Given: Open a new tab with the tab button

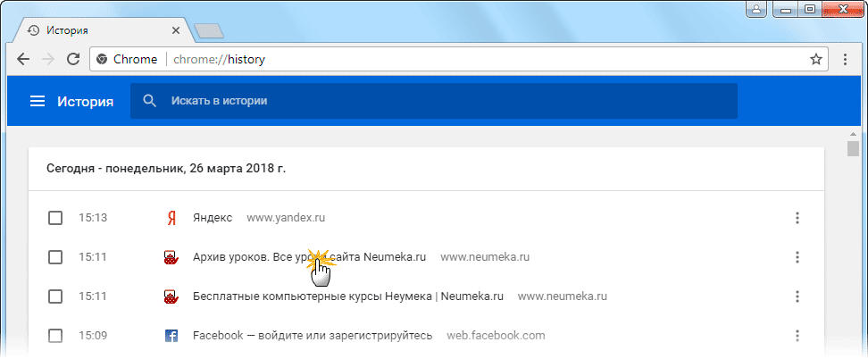Looking at the screenshot, I should tap(208, 31).
